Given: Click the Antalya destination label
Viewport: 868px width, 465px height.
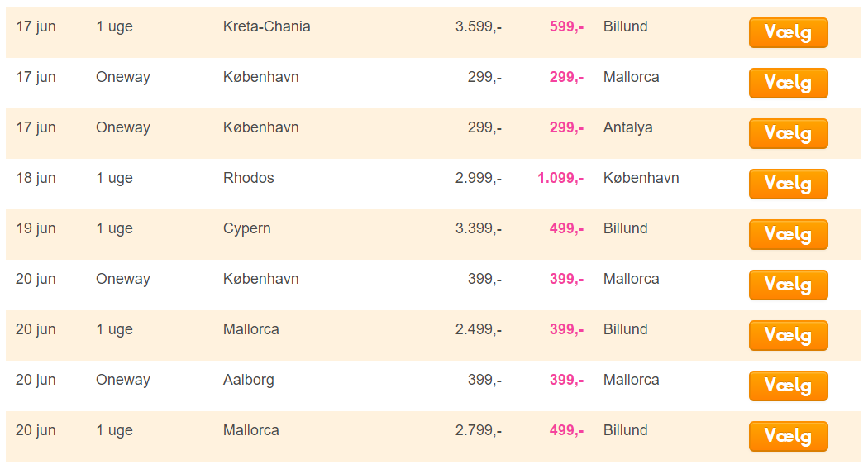Looking at the screenshot, I should pos(627,128).
